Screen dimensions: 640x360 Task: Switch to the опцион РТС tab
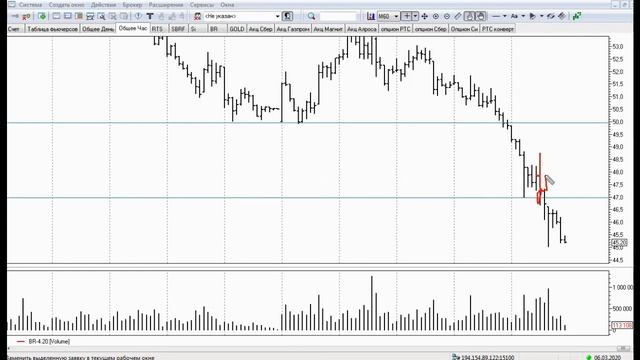(x=396, y=29)
